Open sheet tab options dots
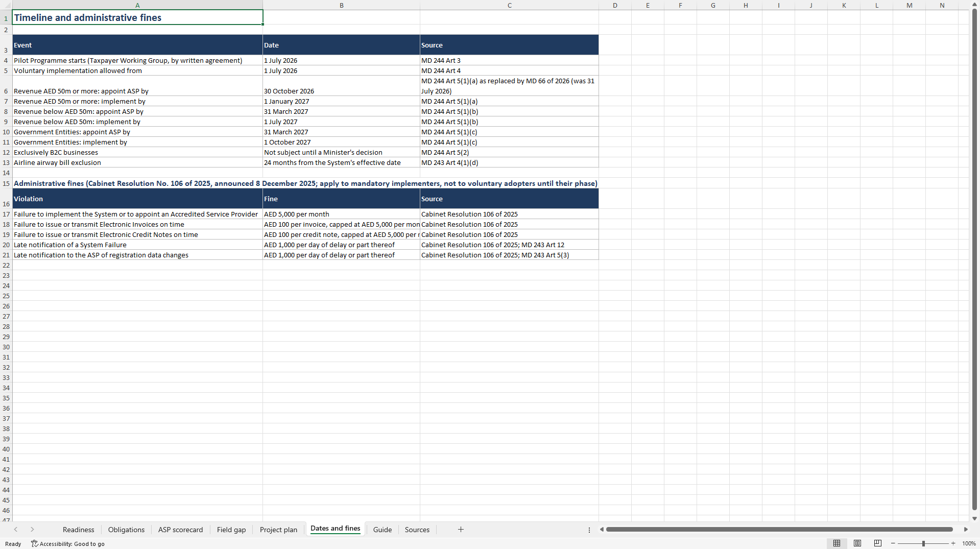 tap(589, 530)
